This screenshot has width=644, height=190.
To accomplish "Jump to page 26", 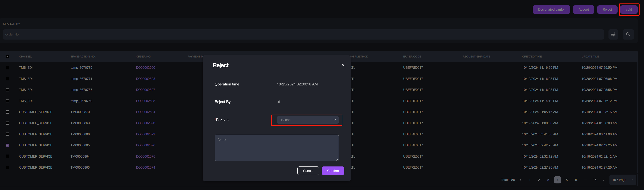I will click(x=594, y=180).
